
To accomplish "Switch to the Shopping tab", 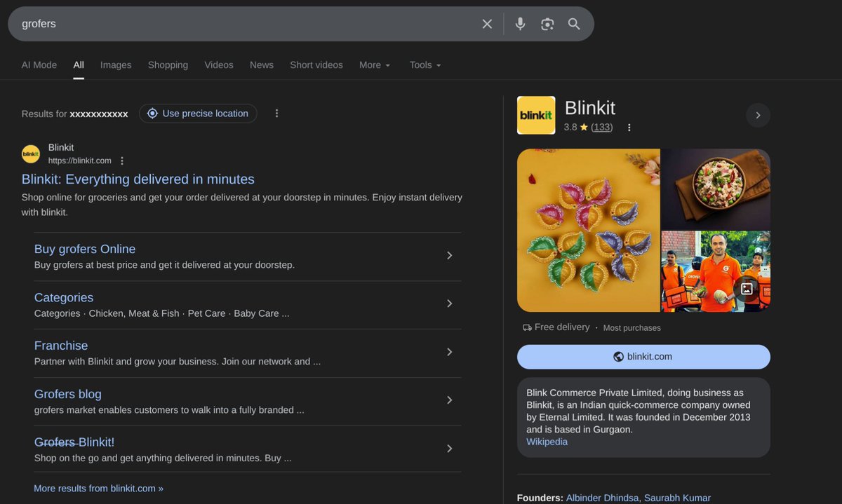I will click(x=168, y=65).
